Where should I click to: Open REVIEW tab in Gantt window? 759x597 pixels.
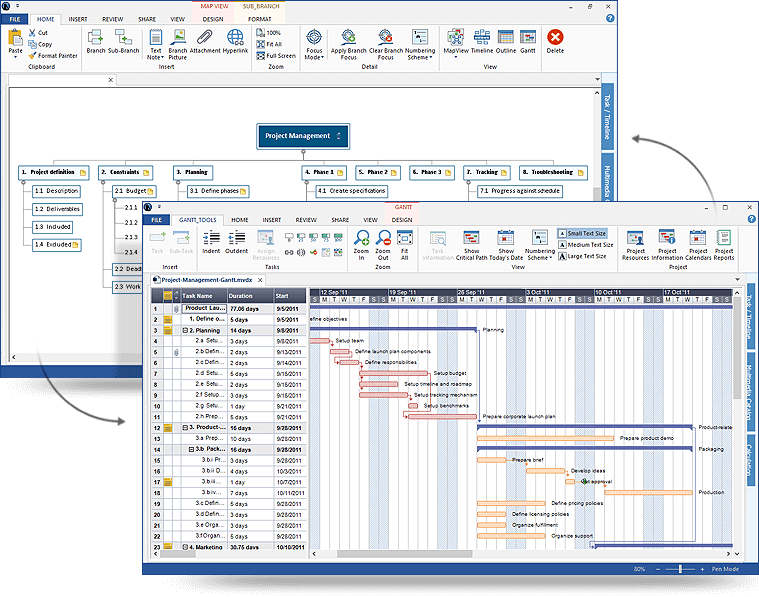(x=306, y=220)
